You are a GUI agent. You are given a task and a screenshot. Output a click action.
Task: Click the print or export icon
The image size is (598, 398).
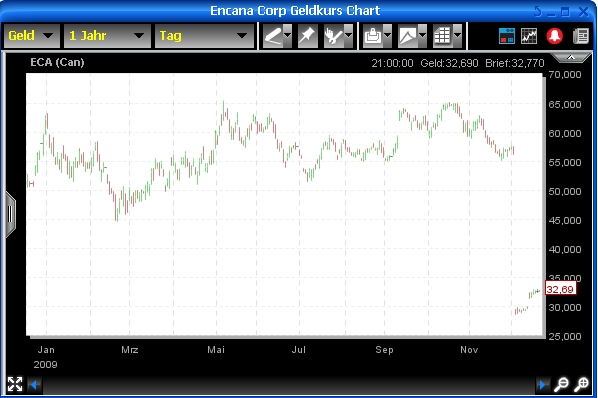tap(373, 36)
